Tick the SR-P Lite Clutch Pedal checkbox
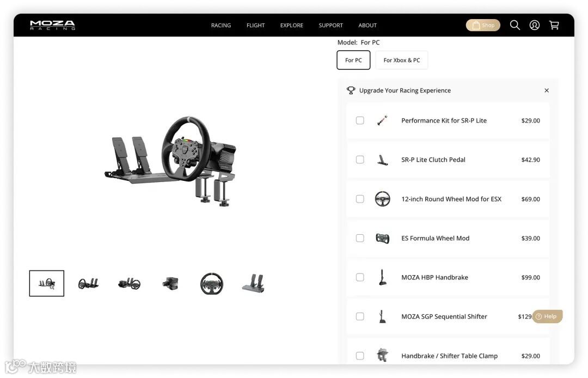Screen dimensions: 588x378 [x=360, y=160]
